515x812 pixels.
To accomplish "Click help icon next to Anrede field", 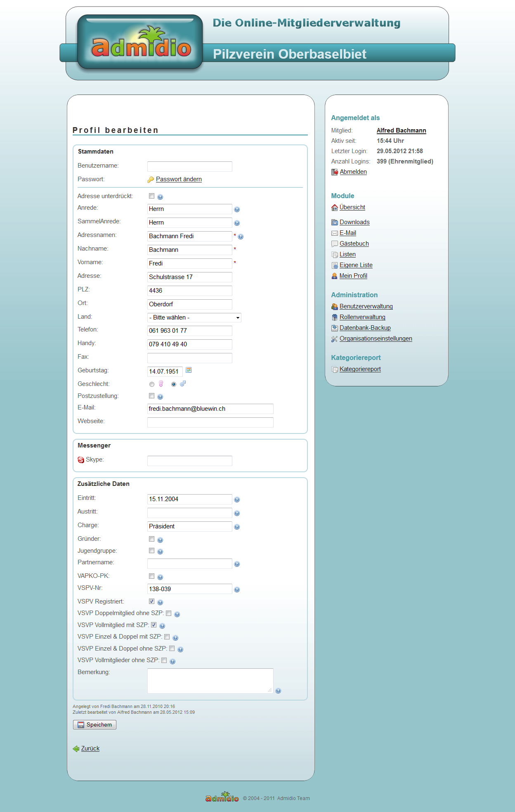I will tap(237, 209).
